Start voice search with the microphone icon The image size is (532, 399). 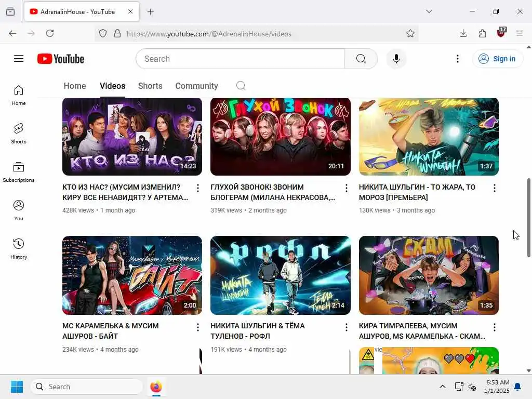(x=396, y=59)
